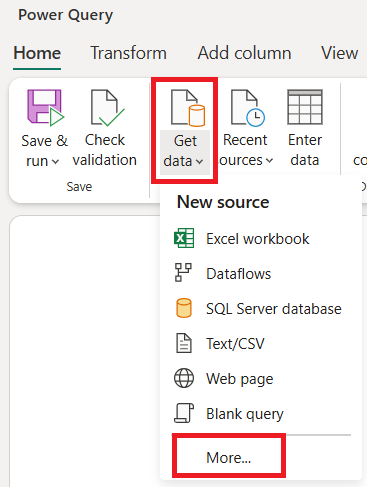This screenshot has height=487, width=367.
Task: Click the Power Query title text
Action: [x=65, y=15]
